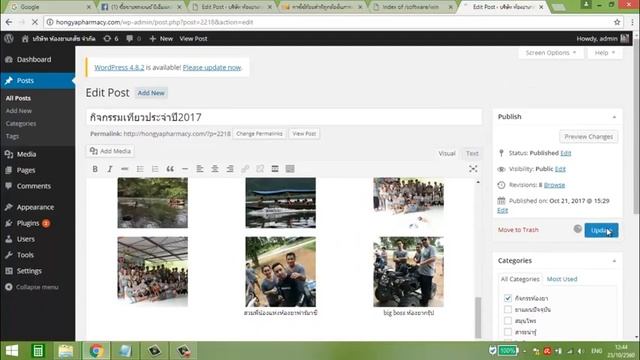Click Preview Changes button
Image resolution: width=640 pixels, height=360 pixels.
tap(589, 137)
